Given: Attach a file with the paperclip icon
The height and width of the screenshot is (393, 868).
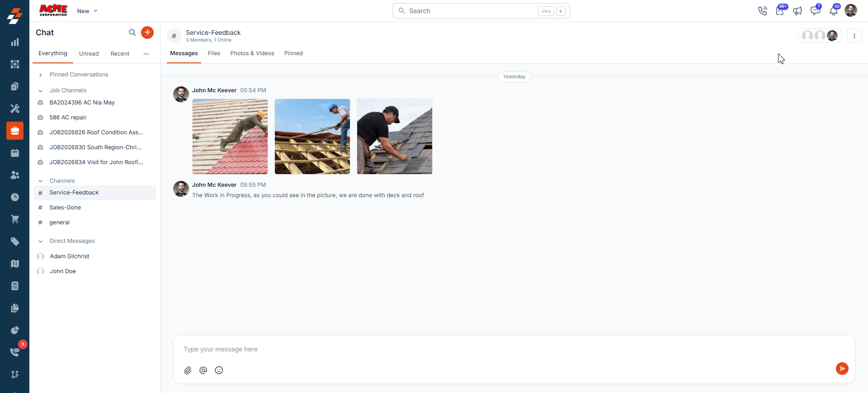Looking at the screenshot, I should pyautogui.click(x=188, y=370).
